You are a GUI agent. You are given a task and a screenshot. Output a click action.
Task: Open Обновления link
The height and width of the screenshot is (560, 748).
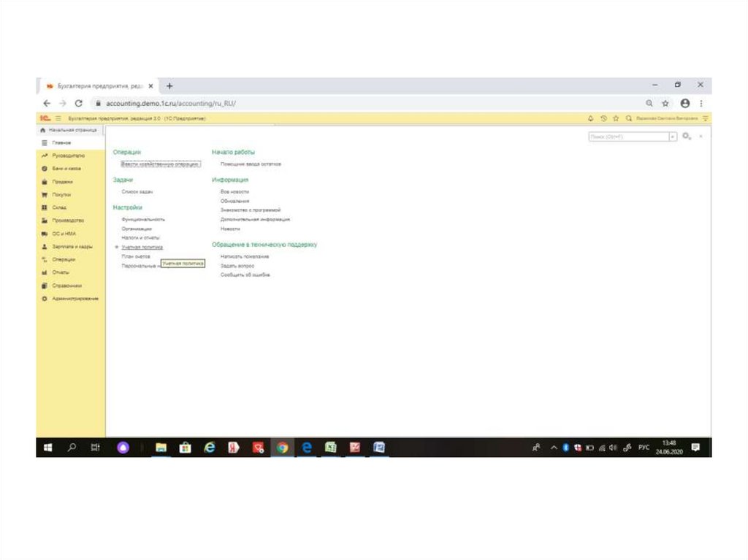pyautogui.click(x=234, y=202)
